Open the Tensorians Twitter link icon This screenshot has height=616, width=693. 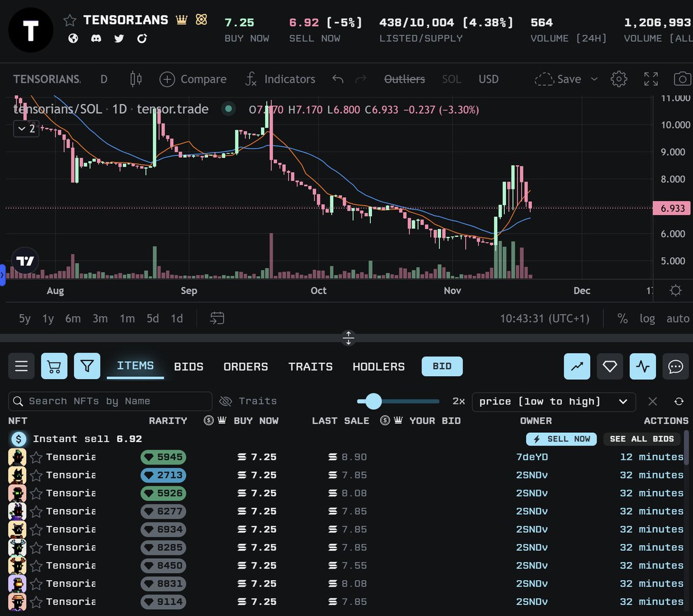pos(119,38)
